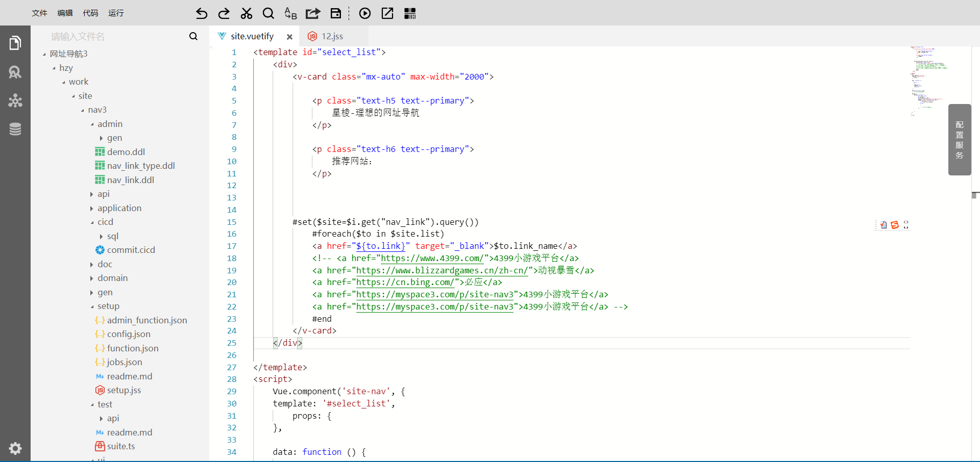
Task: Open config.json file
Action: point(129,334)
